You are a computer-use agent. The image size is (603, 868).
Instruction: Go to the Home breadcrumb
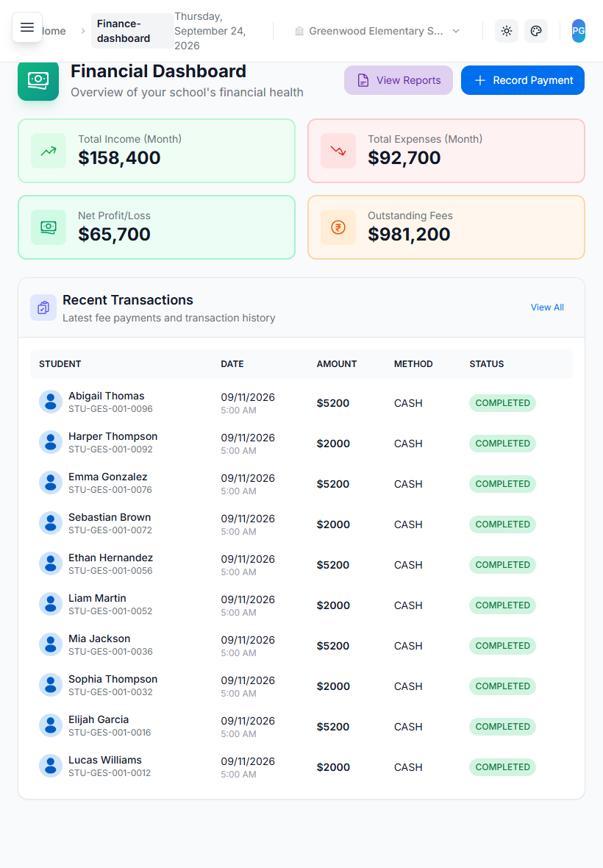[x=54, y=31]
